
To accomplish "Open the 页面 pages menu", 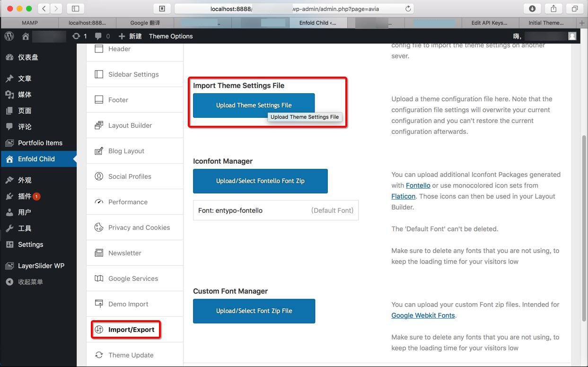I will click(x=38, y=111).
